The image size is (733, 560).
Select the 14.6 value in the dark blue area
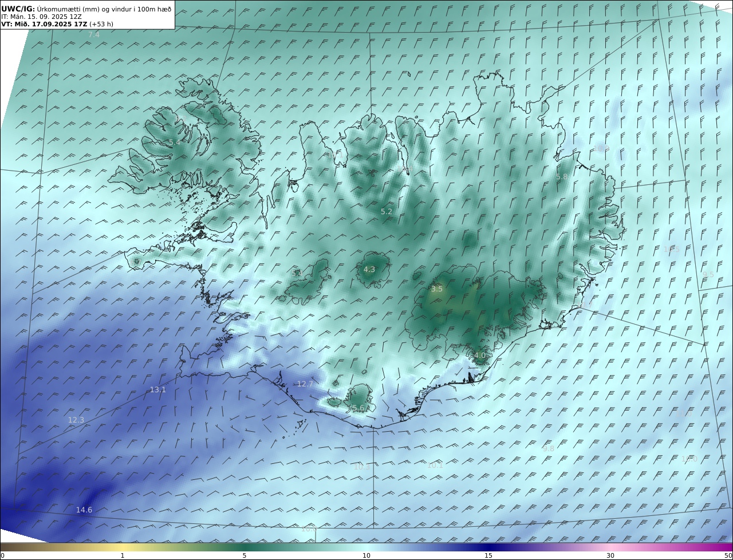84,510
